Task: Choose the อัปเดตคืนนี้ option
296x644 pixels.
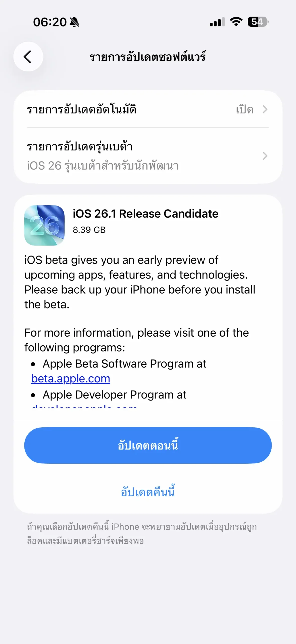Action: [148, 492]
